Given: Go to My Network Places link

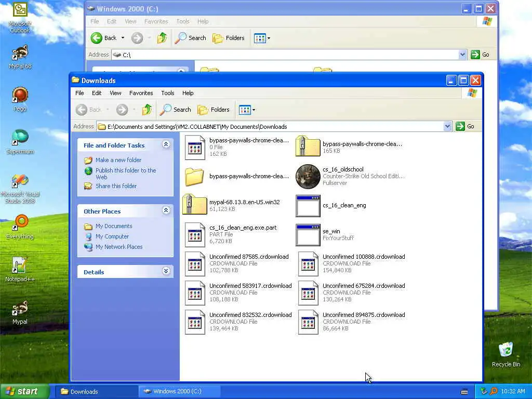Looking at the screenshot, I should point(119,247).
